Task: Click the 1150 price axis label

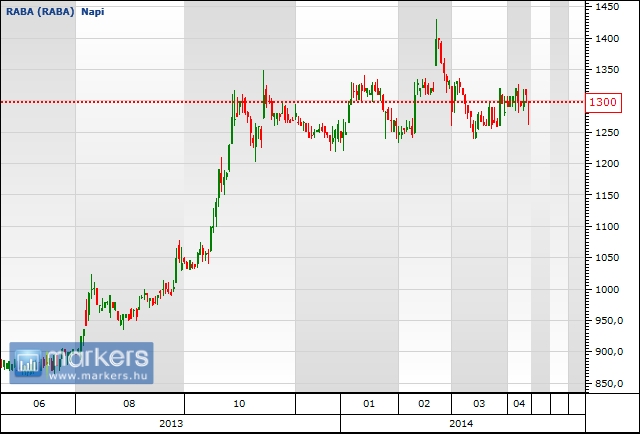Action: [x=606, y=196]
